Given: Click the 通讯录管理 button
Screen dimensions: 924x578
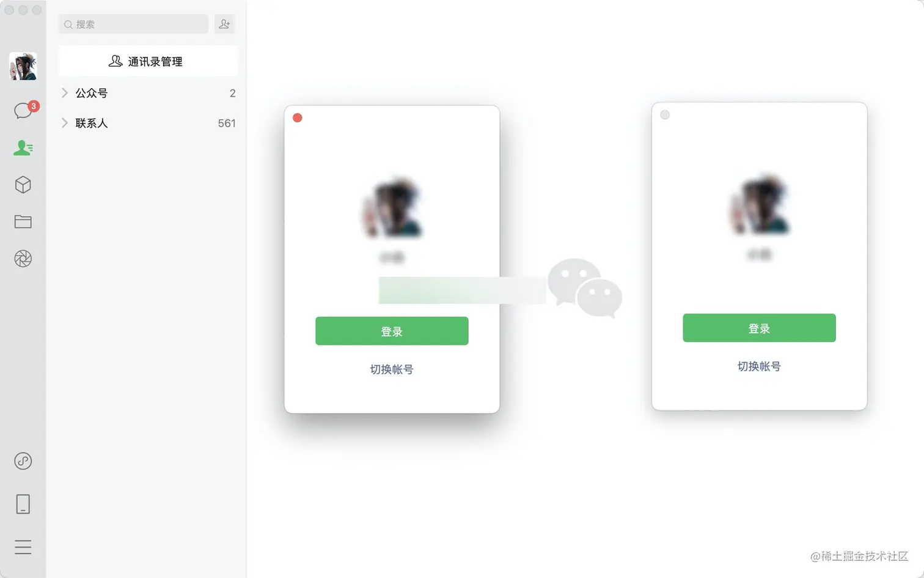Looking at the screenshot, I should [x=148, y=61].
